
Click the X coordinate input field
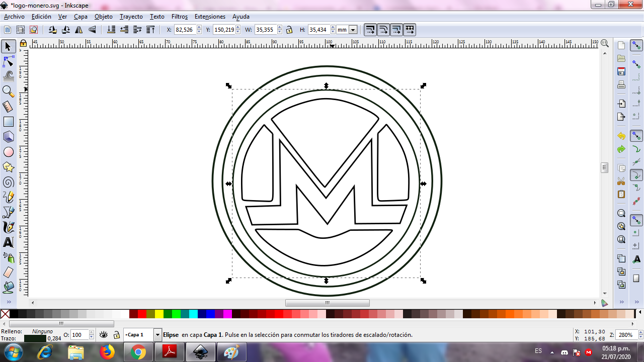click(185, 30)
